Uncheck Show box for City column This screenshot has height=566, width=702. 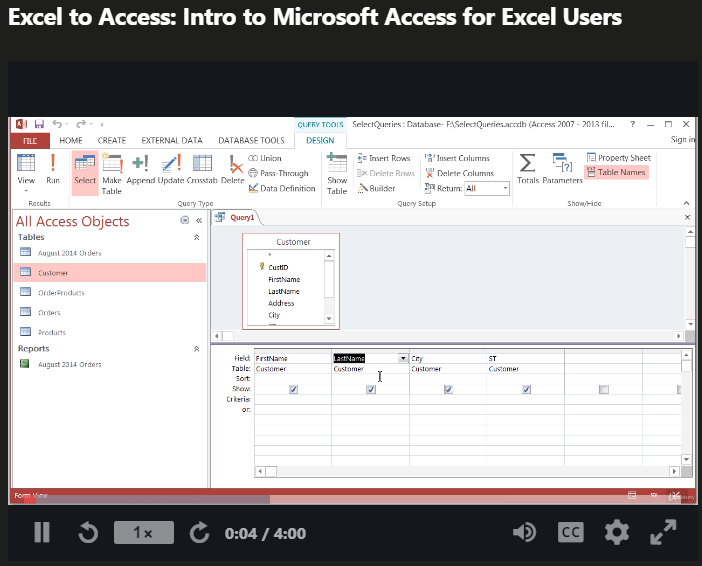[448, 390]
